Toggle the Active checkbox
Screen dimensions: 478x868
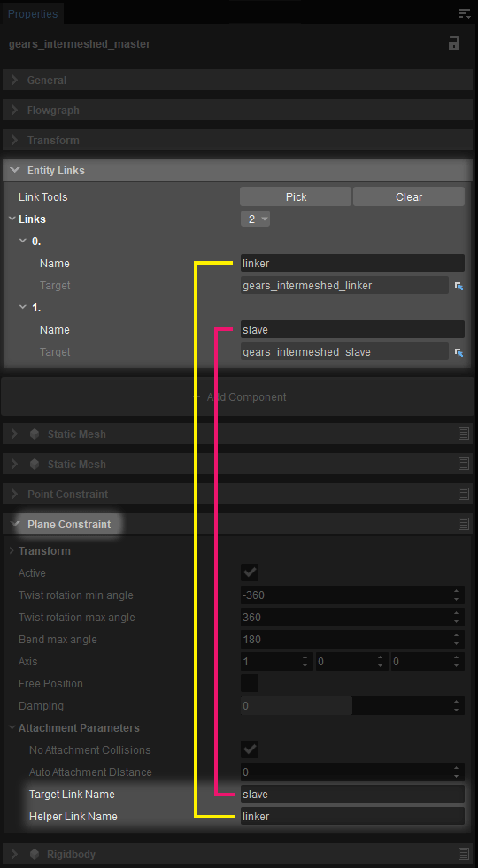(x=250, y=573)
